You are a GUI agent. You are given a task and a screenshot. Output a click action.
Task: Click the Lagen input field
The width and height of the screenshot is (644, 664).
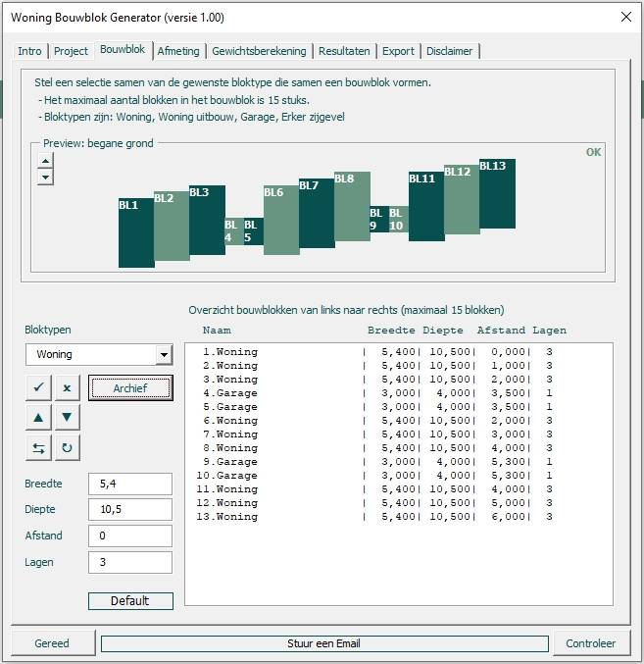tap(130, 562)
